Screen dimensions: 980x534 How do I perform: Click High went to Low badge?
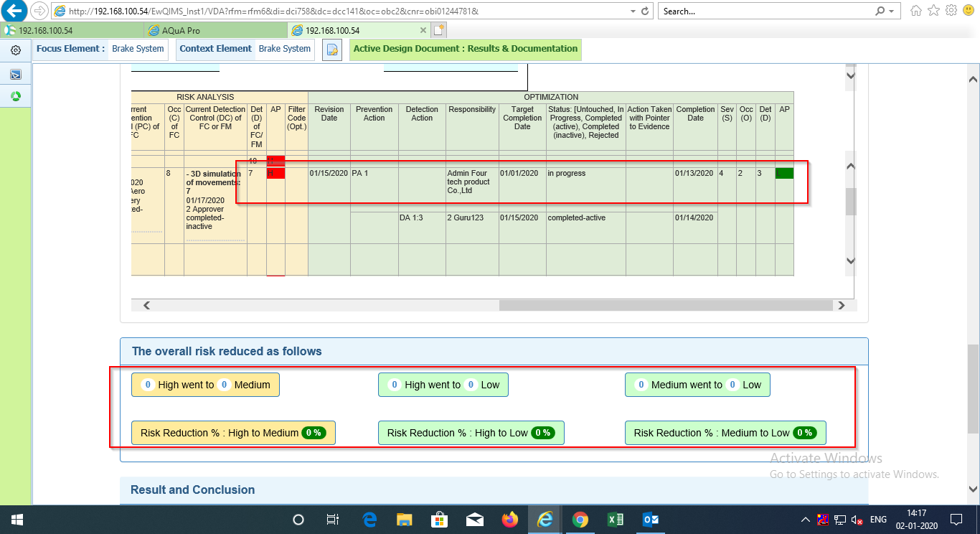point(443,385)
